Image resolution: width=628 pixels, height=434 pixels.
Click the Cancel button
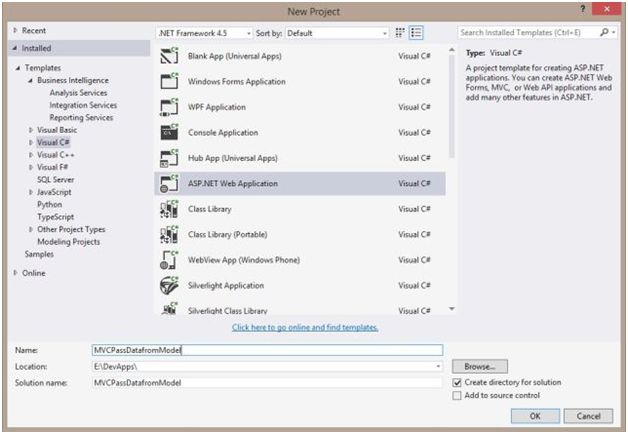tap(588, 416)
